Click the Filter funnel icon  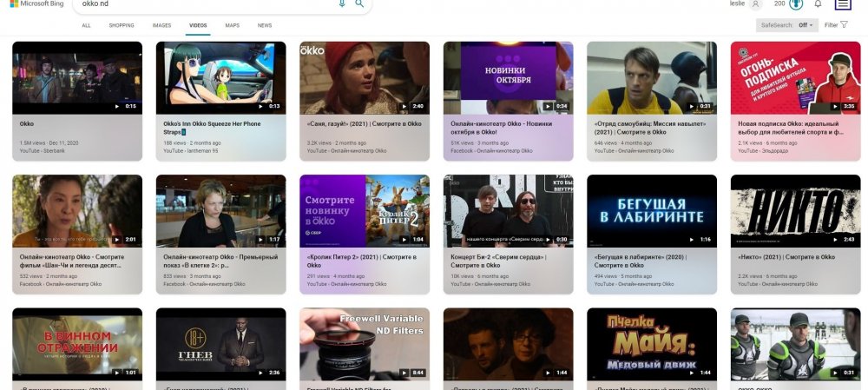pos(844,25)
